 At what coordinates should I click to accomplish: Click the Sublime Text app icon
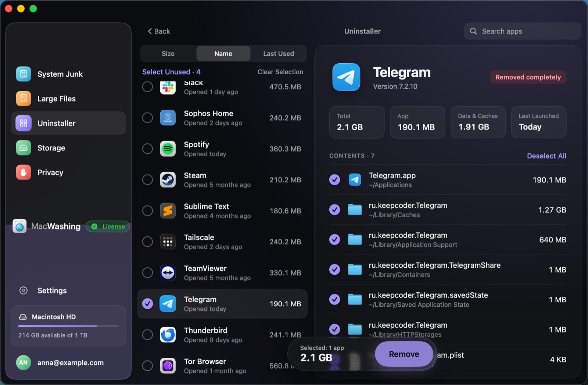(x=168, y=211)
